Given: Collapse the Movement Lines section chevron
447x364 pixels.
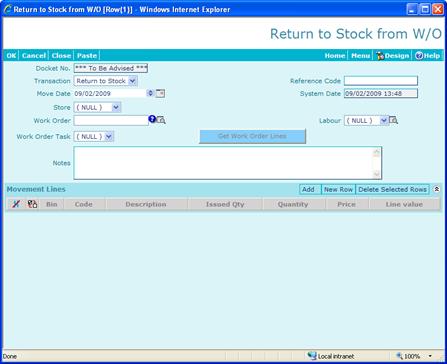Looking at the screenshot, I should tap(437, 189).
